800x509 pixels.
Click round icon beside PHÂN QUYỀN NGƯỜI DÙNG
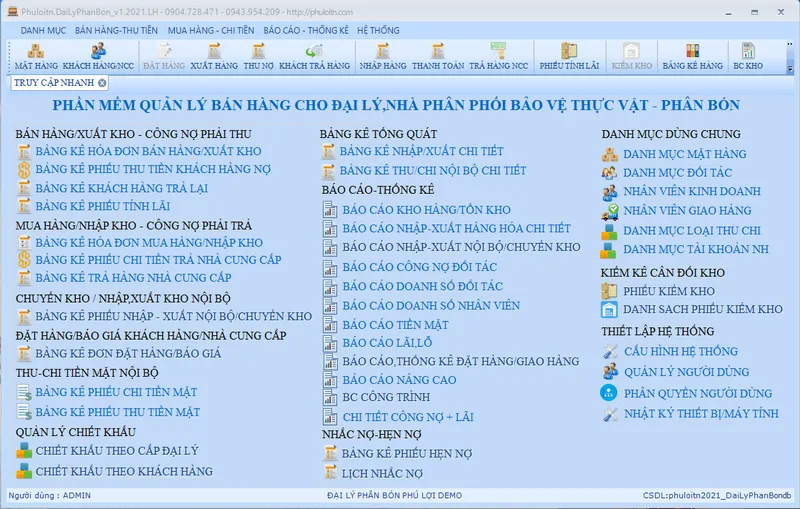coord(609,393)
